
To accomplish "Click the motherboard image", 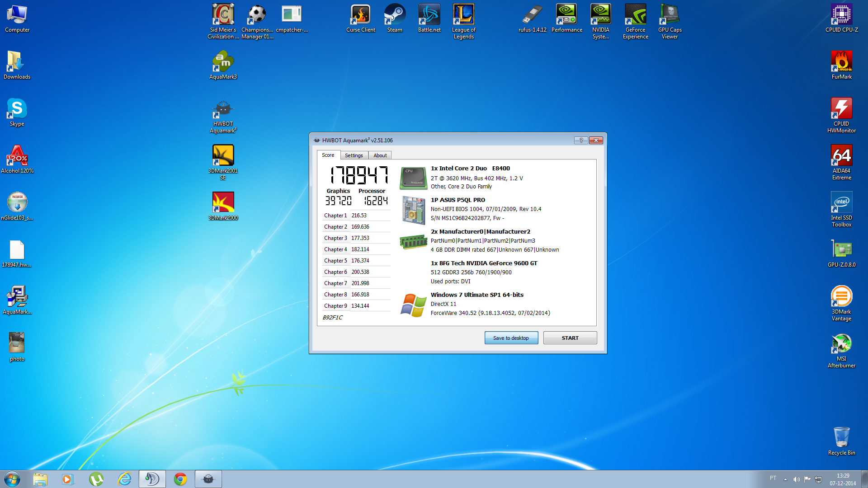I will point(413,210).
